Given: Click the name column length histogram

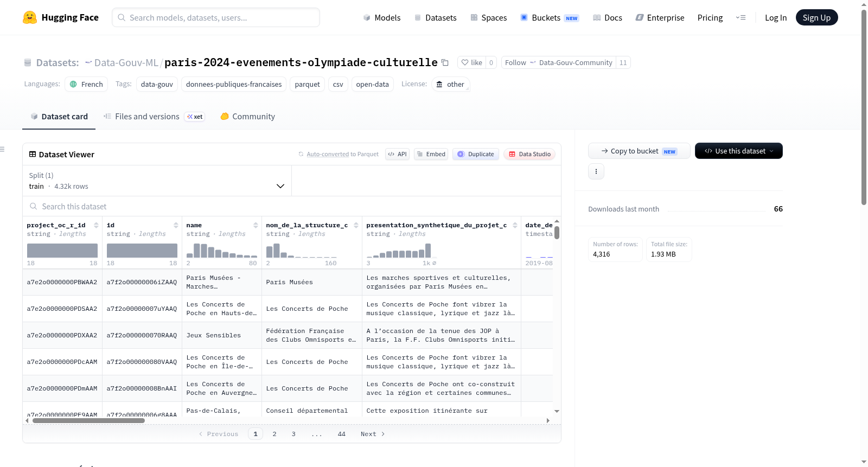Looking at the screenshot, I should pyautogui.click(x=222, y=250).
